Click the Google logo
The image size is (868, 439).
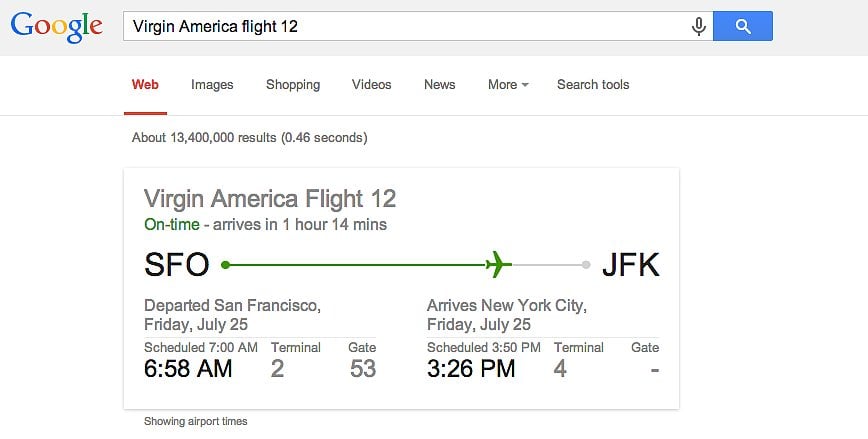click(x=56, y=26)
